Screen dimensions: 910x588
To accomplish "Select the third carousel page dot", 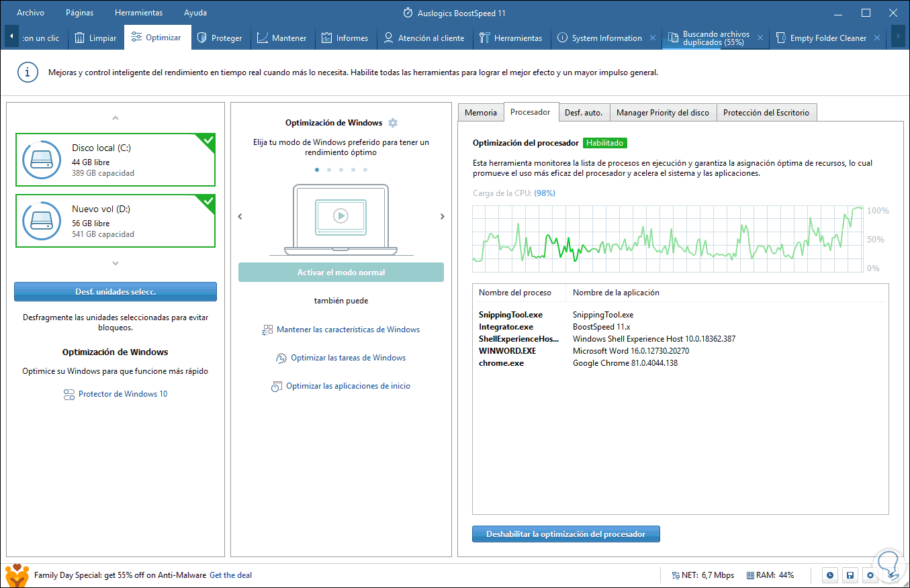I will pyautogui.click(x=341, y=170).
